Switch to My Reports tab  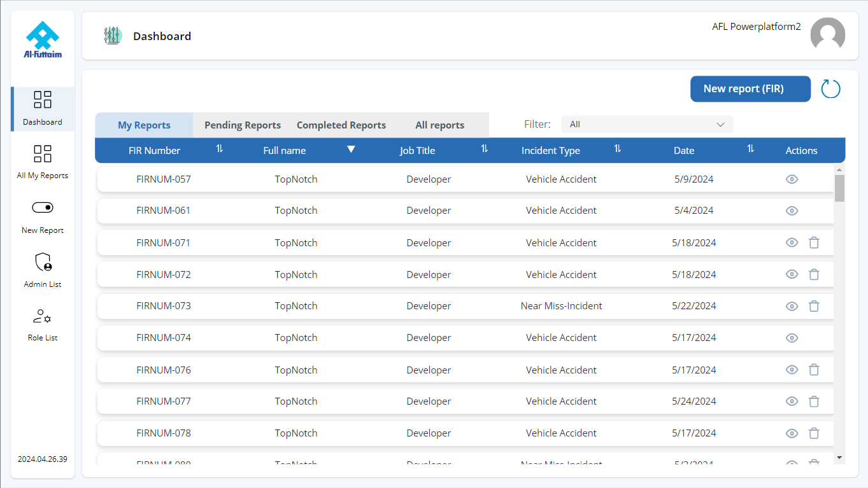pos(144,125)
